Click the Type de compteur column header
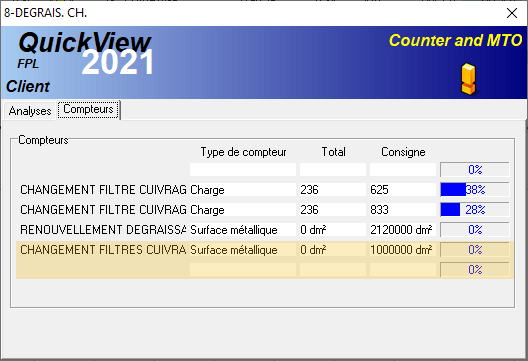 (243, 152)
